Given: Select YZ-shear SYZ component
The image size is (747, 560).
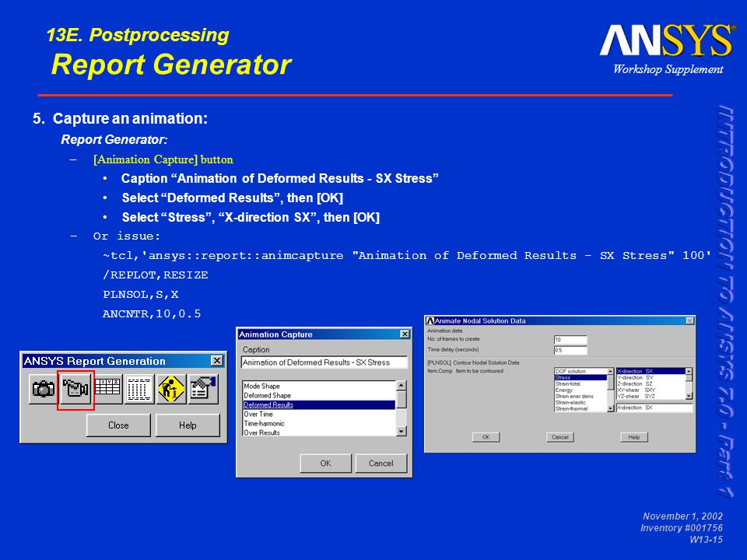Looking at the screenshot, I should [x=651, y=396].
